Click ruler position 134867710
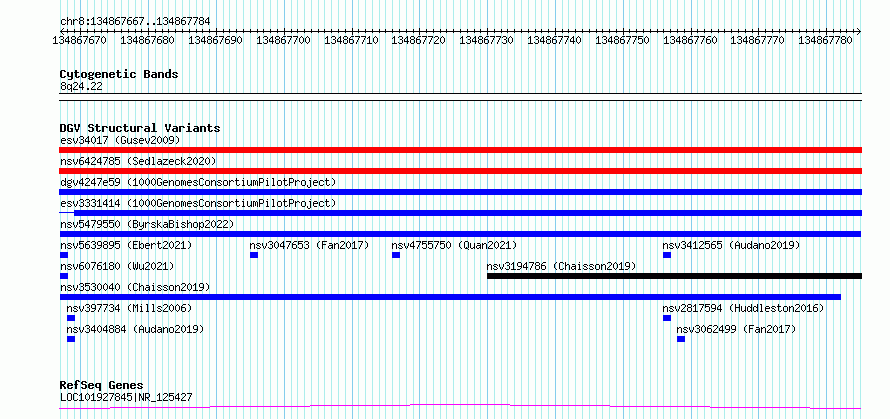The image size is (890, 419). [x=350, y=40]
